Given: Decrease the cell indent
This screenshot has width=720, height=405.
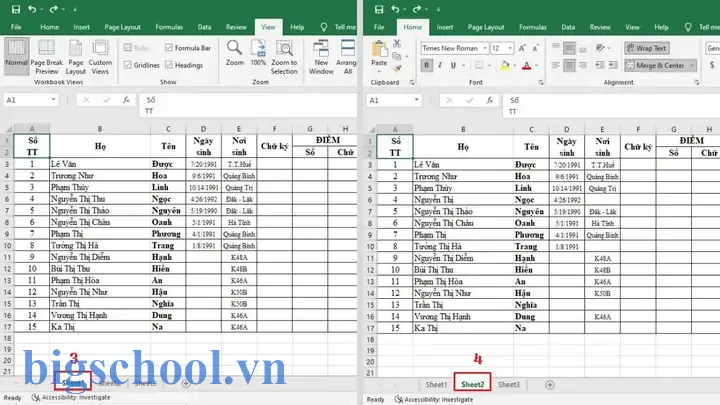Looking at the screenshot, I should point(600,65).
